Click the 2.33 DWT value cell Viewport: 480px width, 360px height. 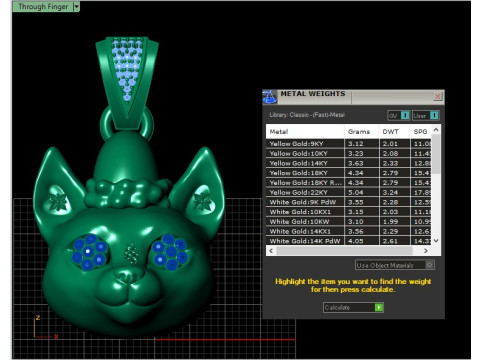[394, 163]
